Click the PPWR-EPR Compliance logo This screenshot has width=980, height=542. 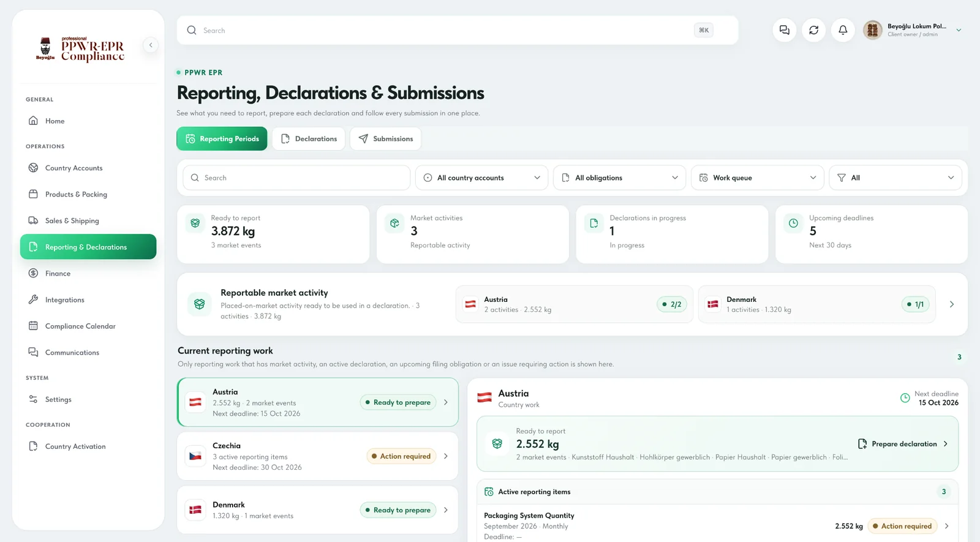coord(80,48)
